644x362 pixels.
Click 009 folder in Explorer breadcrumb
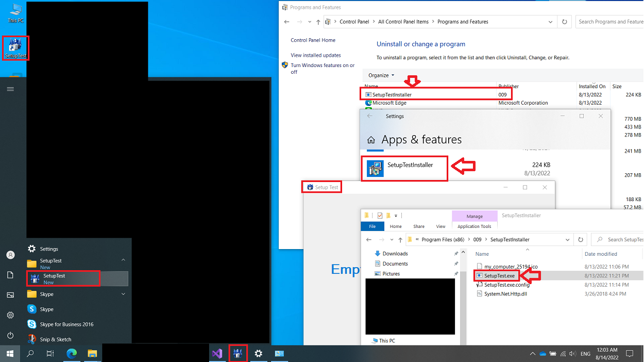tap(477, 240)
